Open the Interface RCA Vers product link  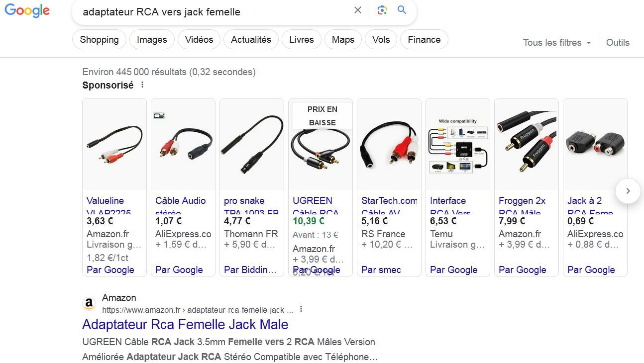[450, 204]
